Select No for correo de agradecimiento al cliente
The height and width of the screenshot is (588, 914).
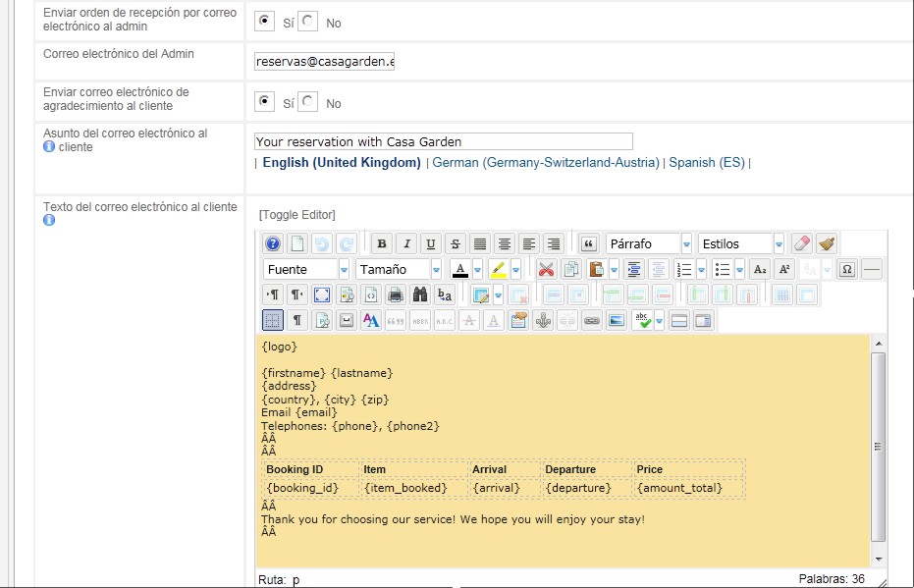pos(308,100)
